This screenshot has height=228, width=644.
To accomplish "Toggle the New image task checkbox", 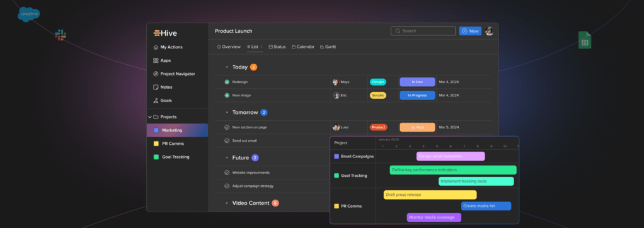I will (227, 95).
